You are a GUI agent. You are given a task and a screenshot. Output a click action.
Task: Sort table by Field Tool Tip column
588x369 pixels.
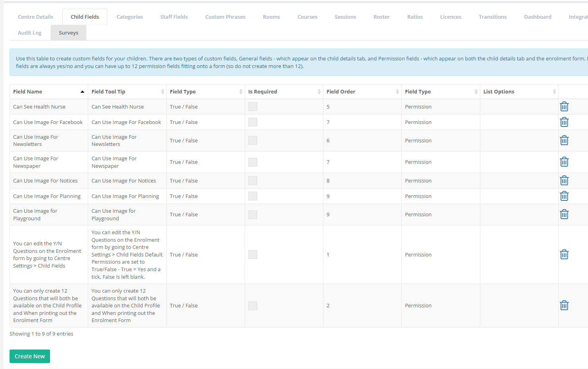point(127,91)
